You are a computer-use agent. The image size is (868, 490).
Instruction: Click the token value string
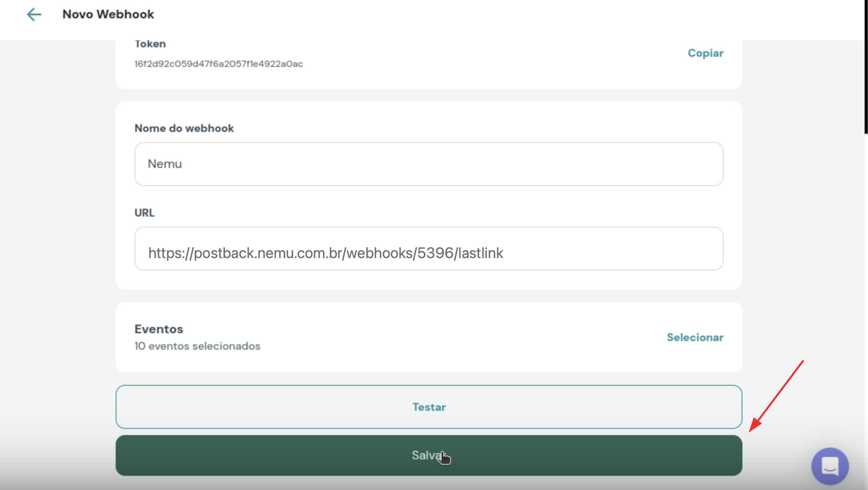coord(218,64)
